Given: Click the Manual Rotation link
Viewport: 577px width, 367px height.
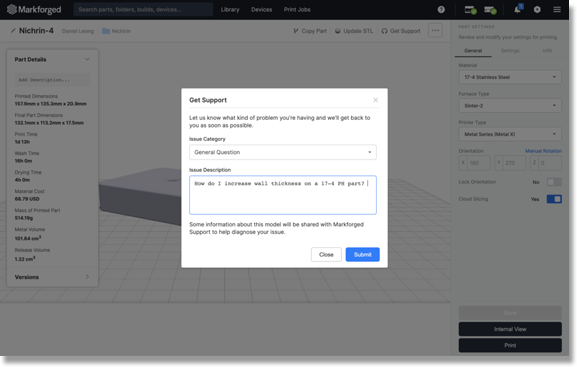Looking at the screenshot, I should (543, 151).
